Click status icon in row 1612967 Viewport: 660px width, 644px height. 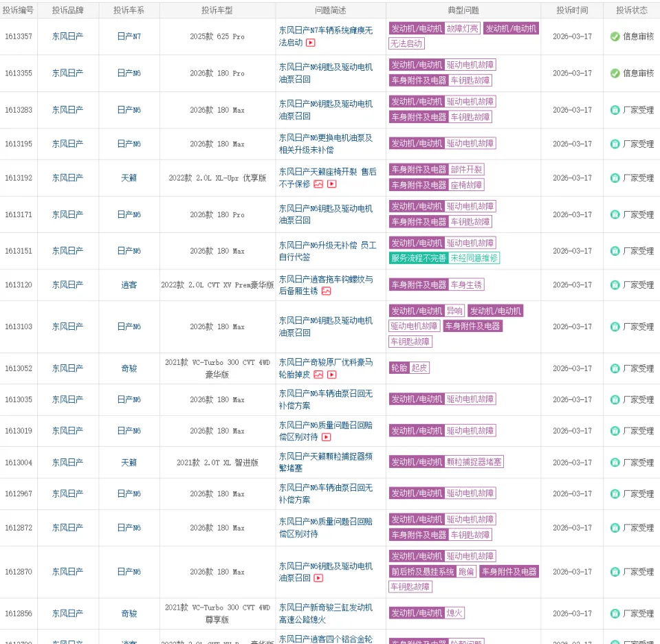[x=615, y=493]
